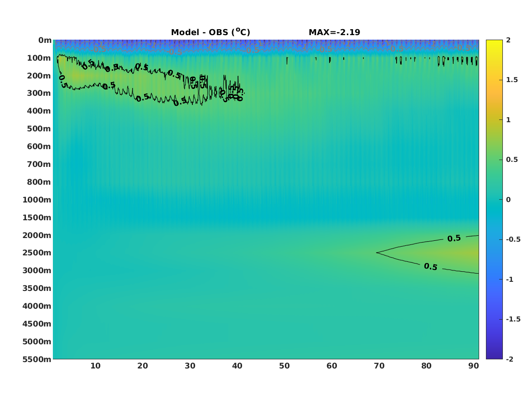Click the plot title 'Model - OBS (°C)'
532x399 pixels.
210,32
